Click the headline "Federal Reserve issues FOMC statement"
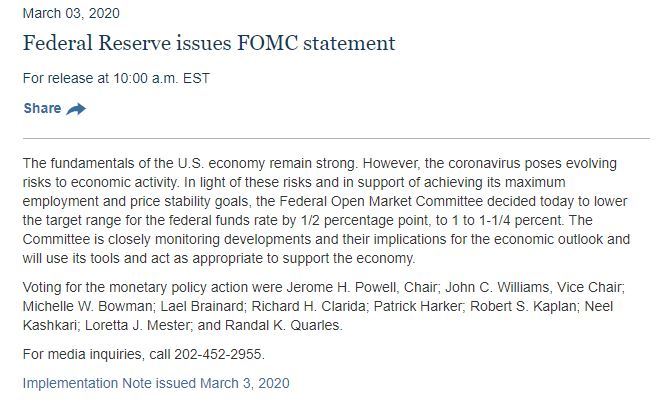Screen dimensions: 660x405 209,43
